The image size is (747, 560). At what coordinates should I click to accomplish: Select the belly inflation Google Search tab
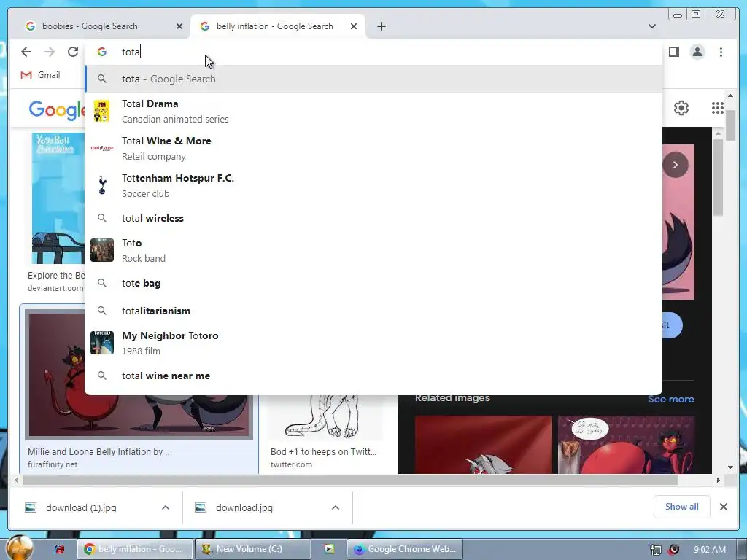278,26
